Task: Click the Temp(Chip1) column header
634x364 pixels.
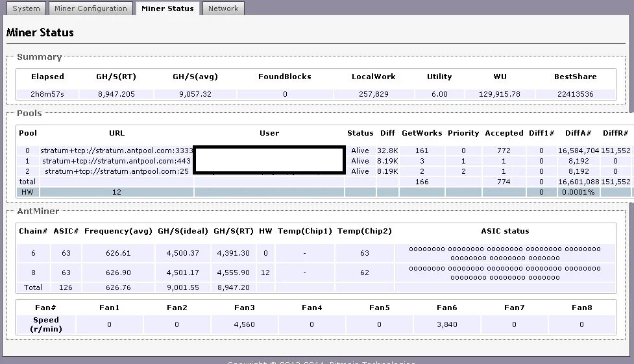Action: tap(305, 232)
